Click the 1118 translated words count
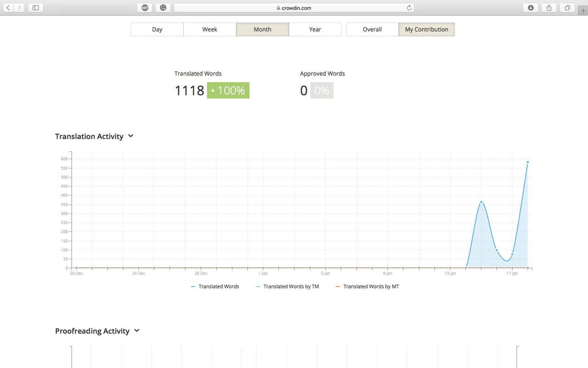The width and height of the screenshot is (588, 368). click(x=189, y=91)
